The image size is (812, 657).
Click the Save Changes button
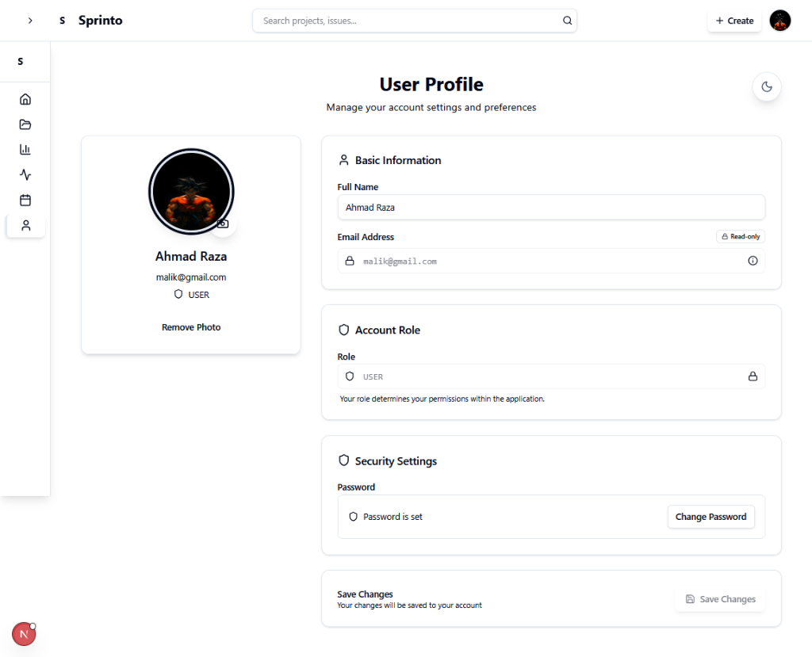[x=720, y=599]
